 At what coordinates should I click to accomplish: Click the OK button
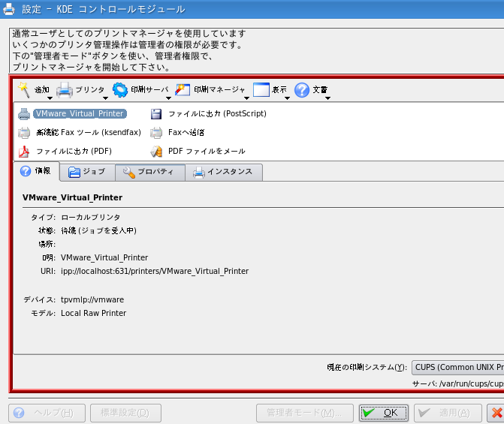click(x=384, y=413)
